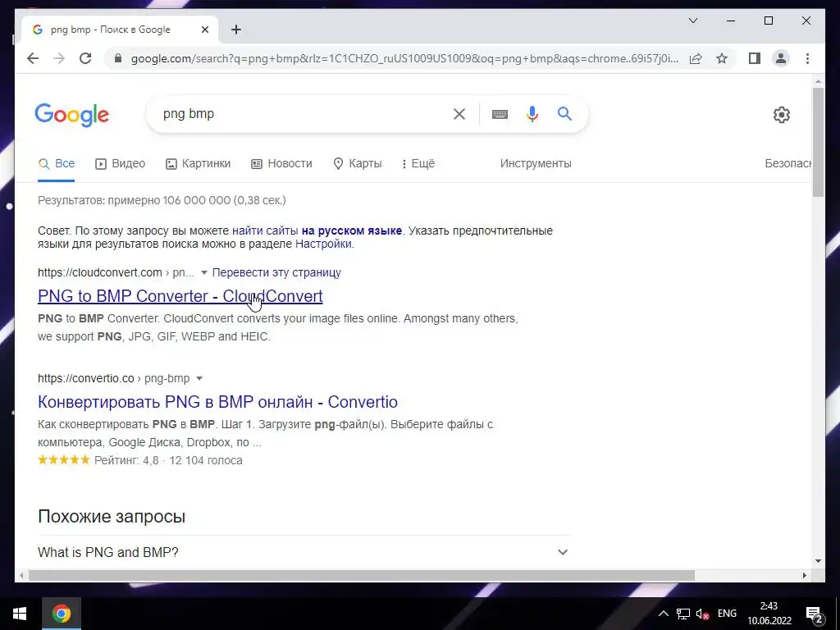Click the 'https://cloudconvert.com' result URL
Viewport: 840px width, 630px height.
coord(99,272)
